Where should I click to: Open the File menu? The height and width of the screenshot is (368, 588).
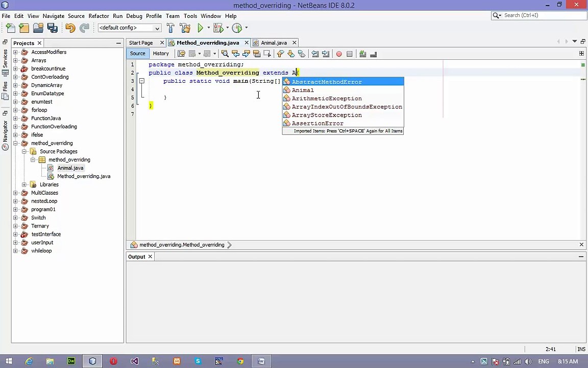[6, 16]
